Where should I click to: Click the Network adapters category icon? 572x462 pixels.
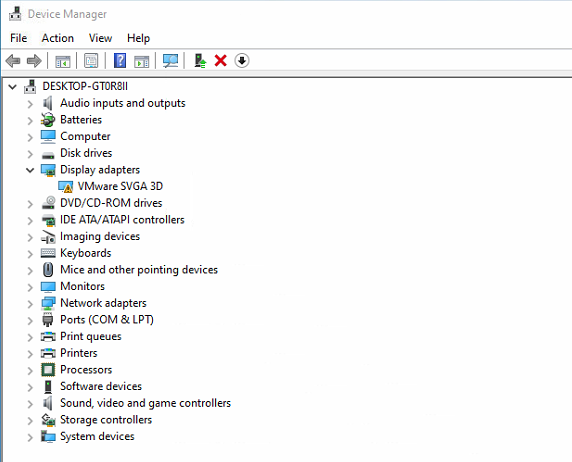(48, 303)
